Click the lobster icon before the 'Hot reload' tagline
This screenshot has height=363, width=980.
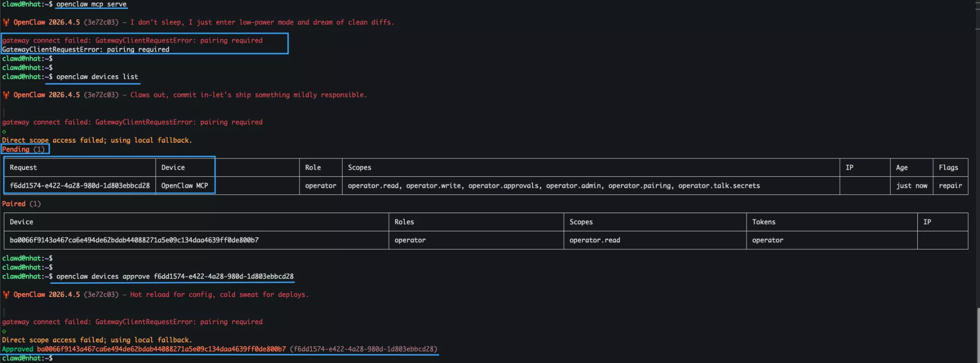point(6,295)
